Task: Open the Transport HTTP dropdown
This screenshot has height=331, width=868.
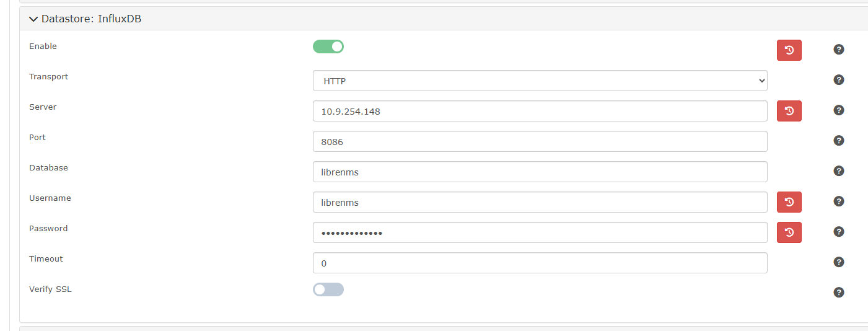Action: pos(540,81)
